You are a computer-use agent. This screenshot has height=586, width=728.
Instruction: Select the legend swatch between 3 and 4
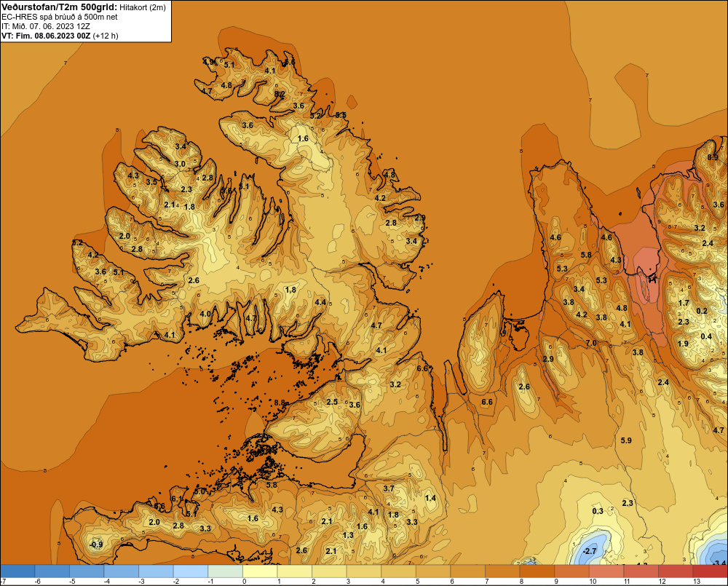click(364, 571)
